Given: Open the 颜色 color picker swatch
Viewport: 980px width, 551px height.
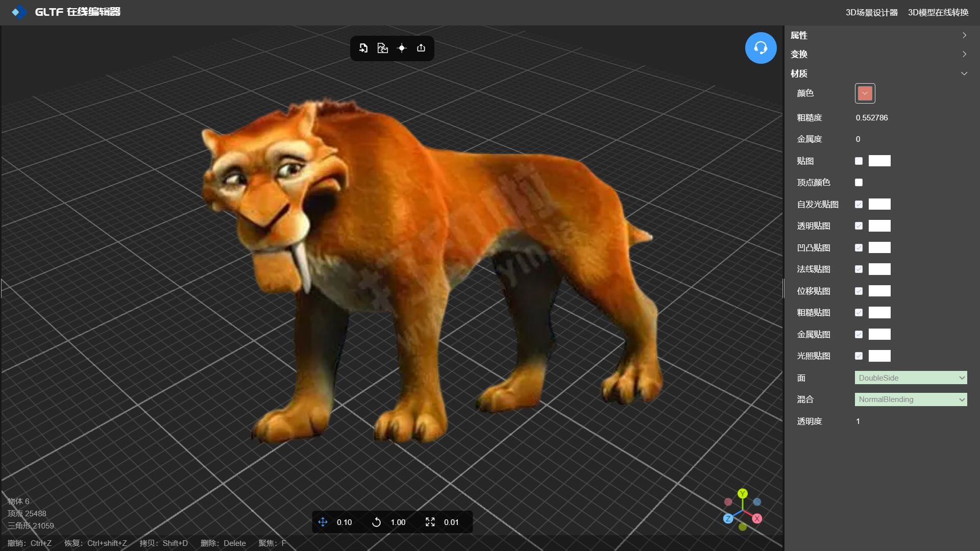Looking at the screenshot, I should (x=865, y=93).
